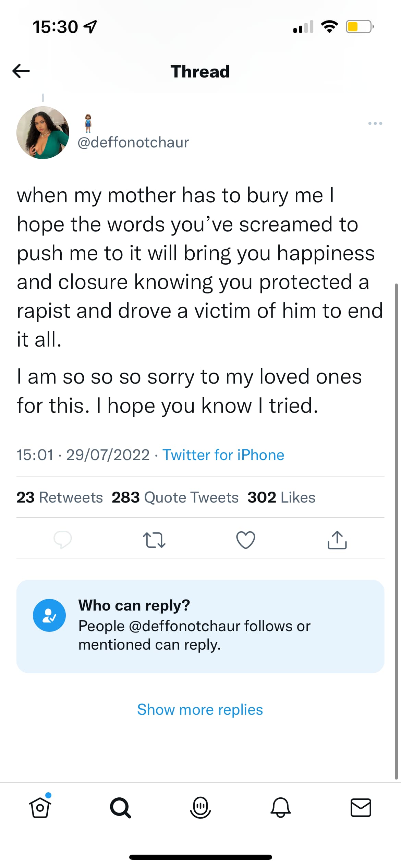Go back using the left arrow
Viewport: 401px width, 868px height.
(21, 71)
